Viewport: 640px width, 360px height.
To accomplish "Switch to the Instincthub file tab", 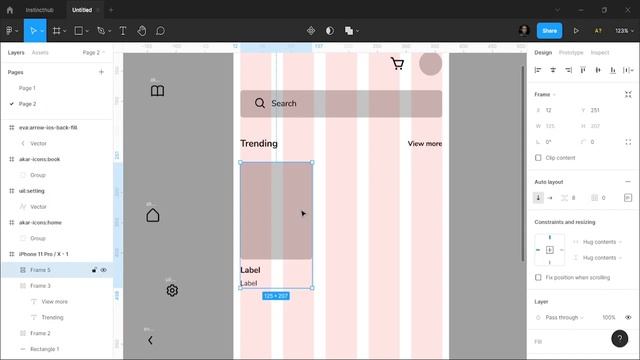I will coord(40,10).
